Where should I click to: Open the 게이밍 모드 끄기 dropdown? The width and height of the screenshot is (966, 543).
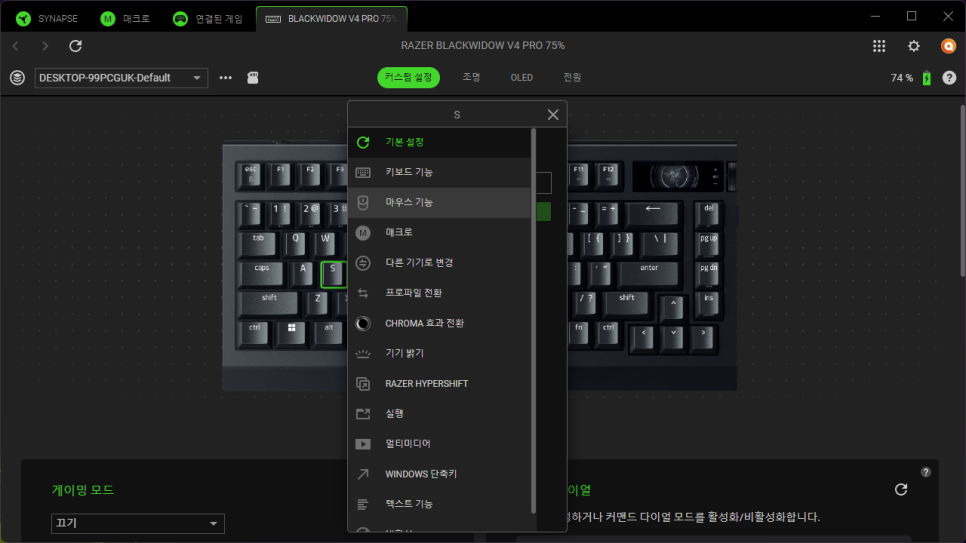pyautogui.click(x=137, y=523)
